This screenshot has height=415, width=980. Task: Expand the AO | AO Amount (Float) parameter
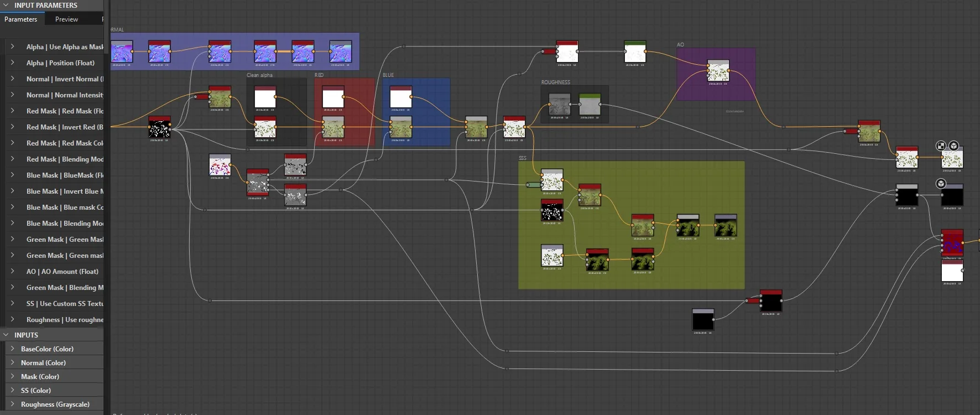[12, 271]
